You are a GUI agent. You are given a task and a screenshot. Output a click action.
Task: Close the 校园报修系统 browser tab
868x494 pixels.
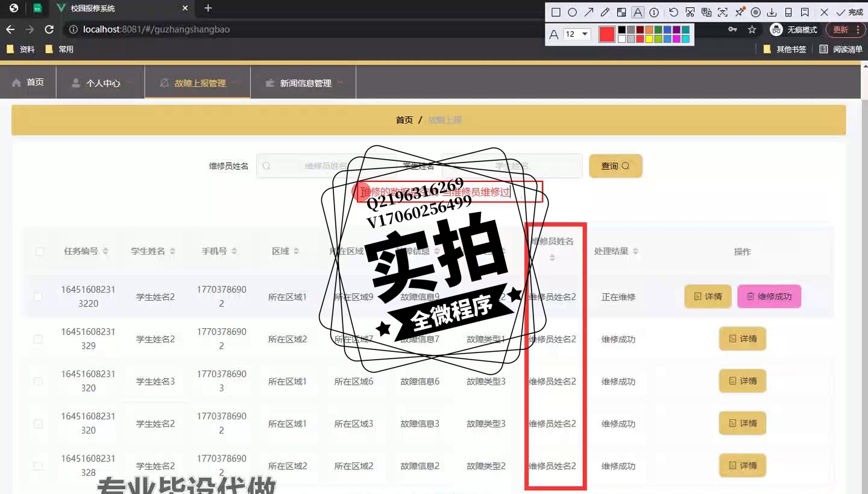point(185,8)
